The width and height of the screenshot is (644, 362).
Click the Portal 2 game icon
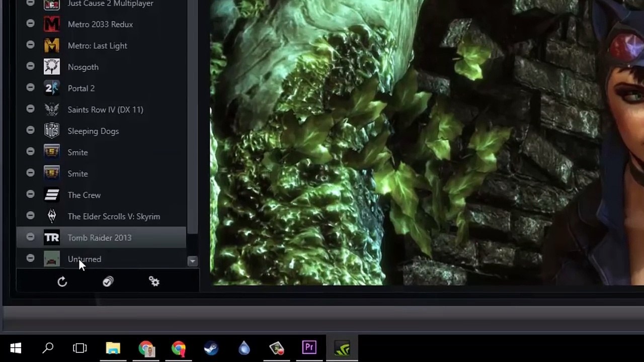[52, 88]
